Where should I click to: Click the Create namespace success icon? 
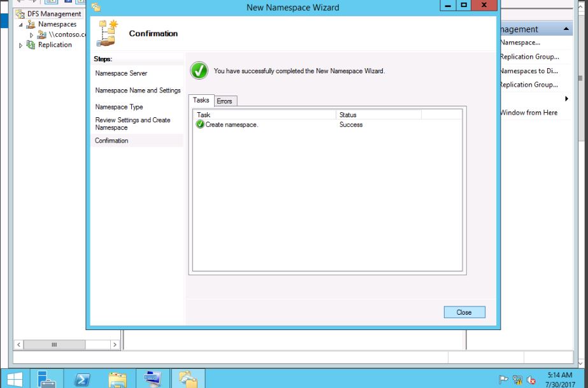pos(200,124)
